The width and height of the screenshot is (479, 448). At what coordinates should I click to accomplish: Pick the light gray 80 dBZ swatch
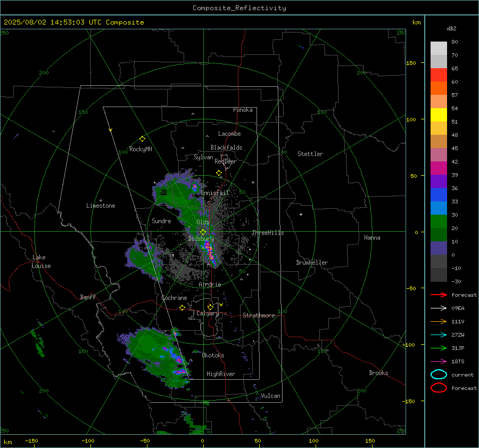tap(439, 48)
